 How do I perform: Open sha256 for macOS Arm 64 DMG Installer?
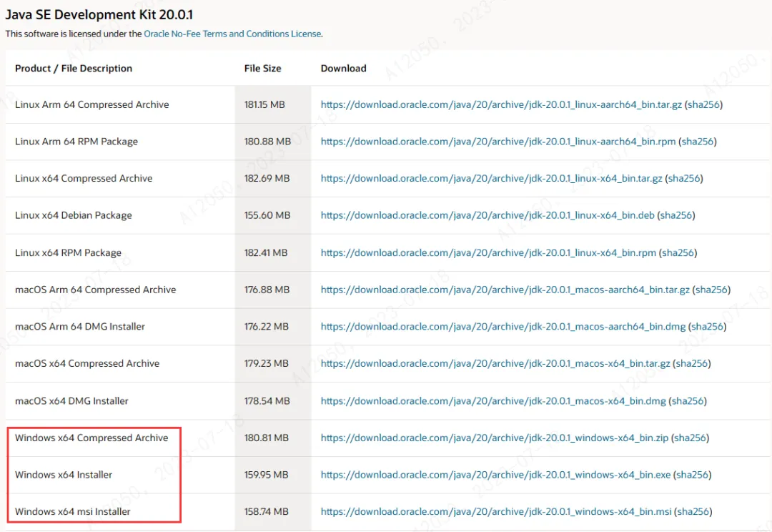[708, 327]
